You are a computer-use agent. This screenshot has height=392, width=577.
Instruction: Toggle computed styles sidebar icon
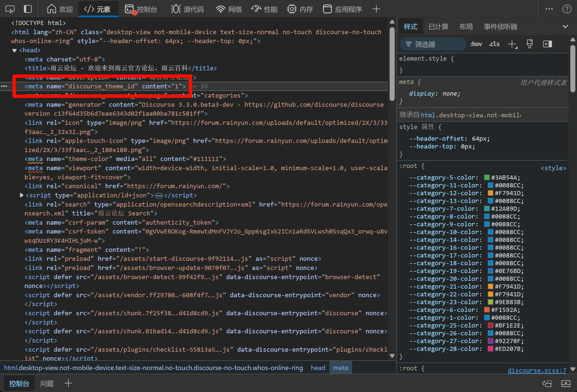547,44
